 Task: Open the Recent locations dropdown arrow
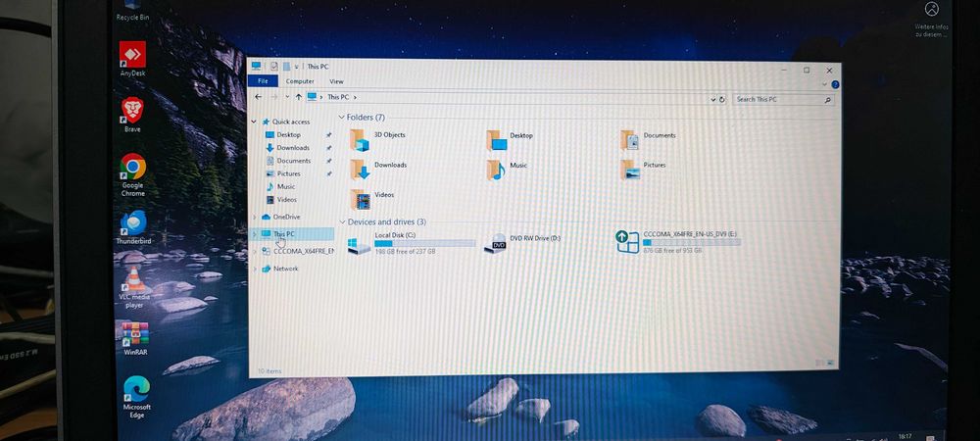click(287, 97)
